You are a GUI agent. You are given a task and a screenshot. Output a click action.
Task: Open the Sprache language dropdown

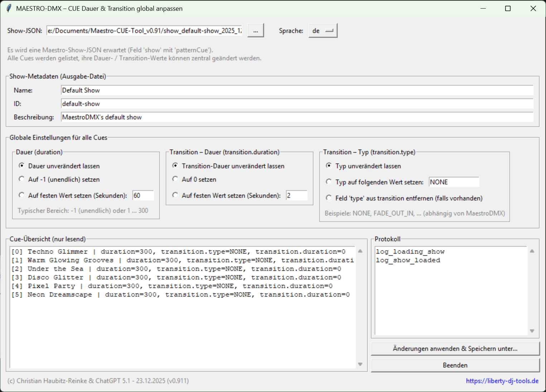point(323,31)
